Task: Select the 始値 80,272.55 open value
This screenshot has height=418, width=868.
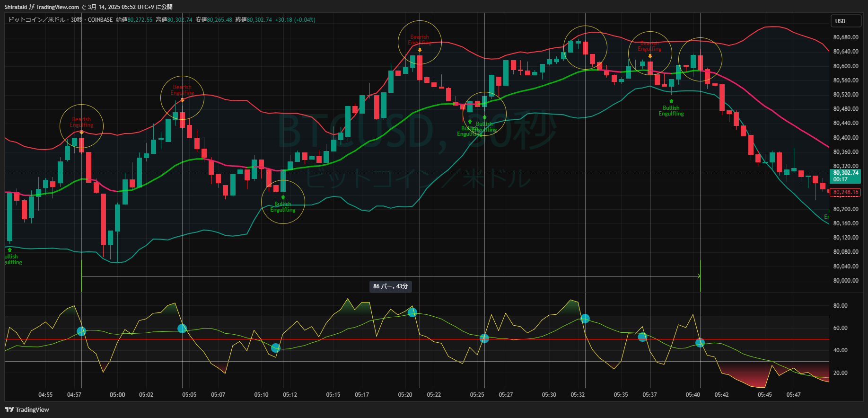Action: (x=134, y=20)
